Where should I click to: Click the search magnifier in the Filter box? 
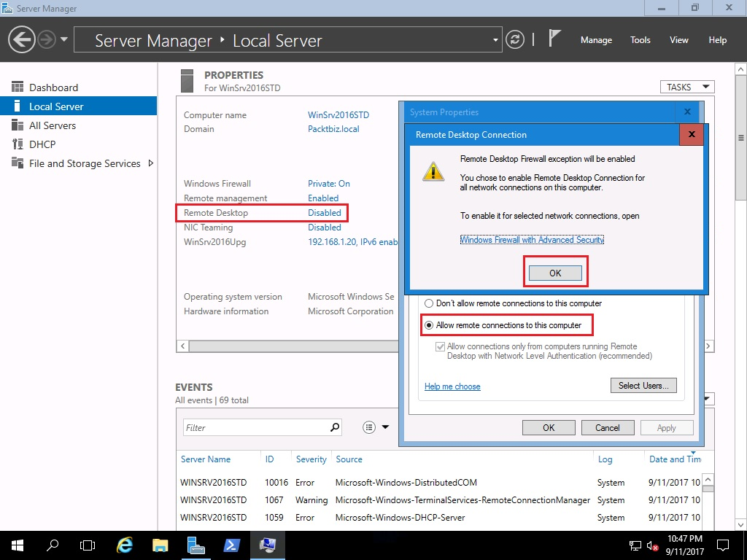335,427
